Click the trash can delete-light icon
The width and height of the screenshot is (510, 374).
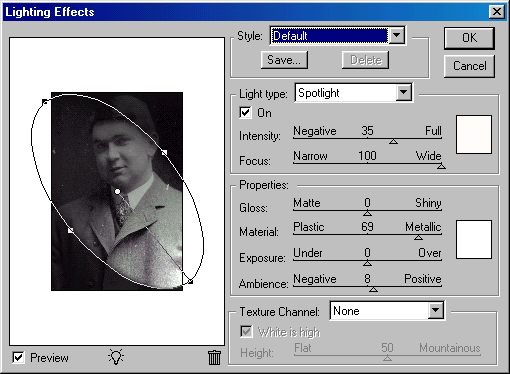point(214,358)
